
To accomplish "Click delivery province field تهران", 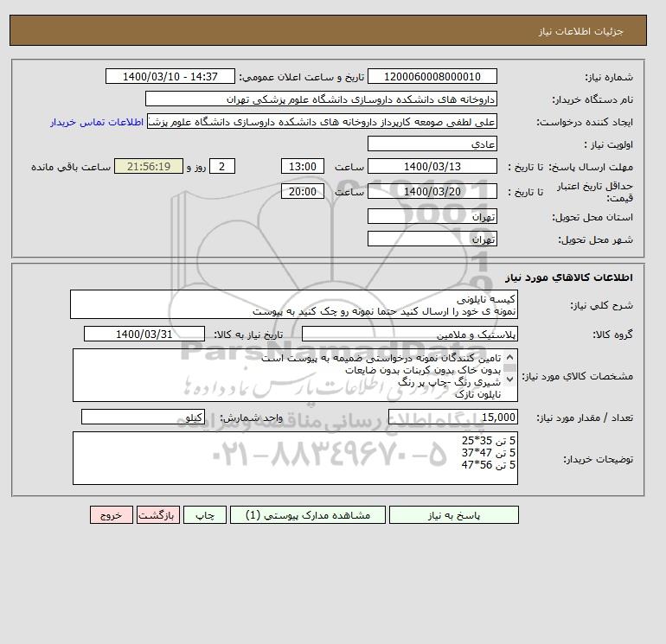I will coord(432,216).
